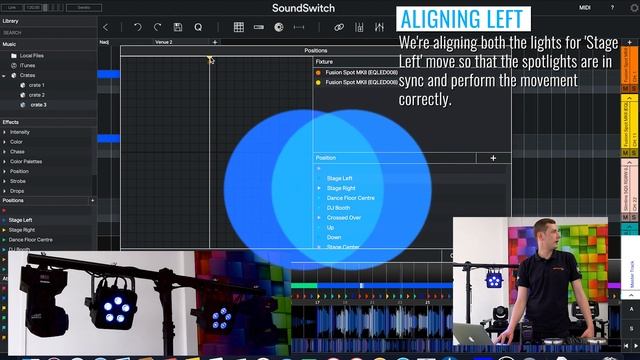This screenshot has width=640, height=360.
Task: Collapse the yellow Fusion Spot track chevron
Action: tap(629, 98)
